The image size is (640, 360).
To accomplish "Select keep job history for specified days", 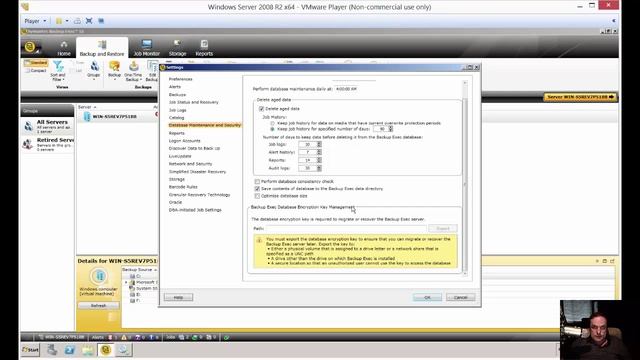I will click(272, 129).
